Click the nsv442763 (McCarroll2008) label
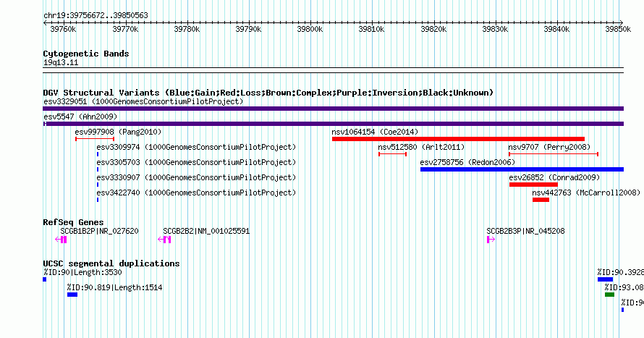This screenshot has height=338, width=644. point(586,193)
